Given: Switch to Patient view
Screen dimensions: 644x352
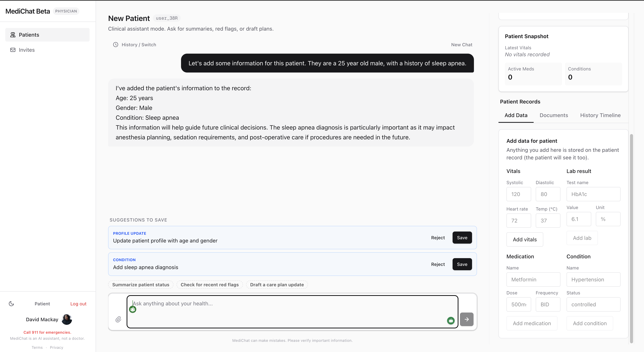Looking at the screenshot, I should 42,304.
